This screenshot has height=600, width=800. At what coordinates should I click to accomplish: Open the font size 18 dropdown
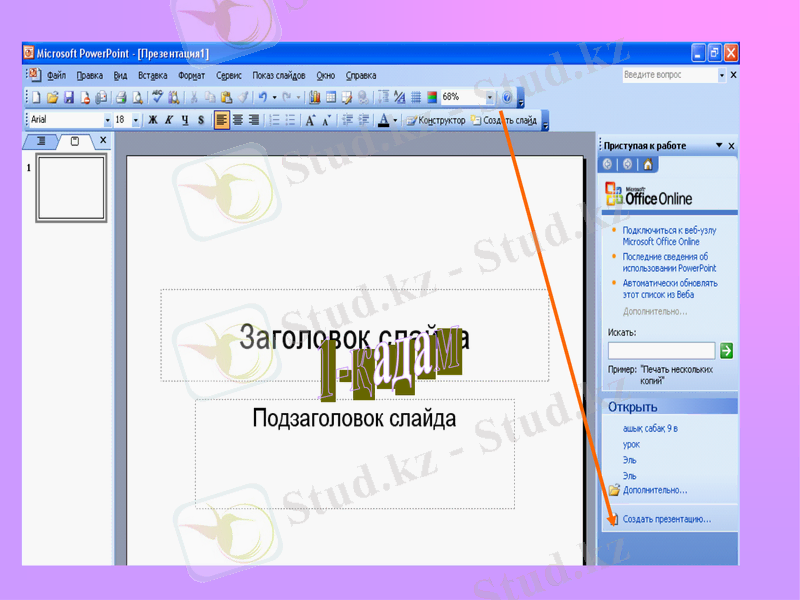click(136, 120)
